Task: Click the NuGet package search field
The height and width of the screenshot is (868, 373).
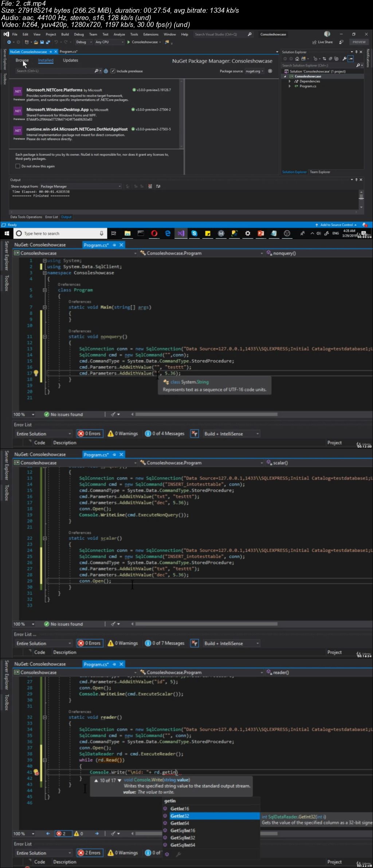Action: tap(59, 71)
